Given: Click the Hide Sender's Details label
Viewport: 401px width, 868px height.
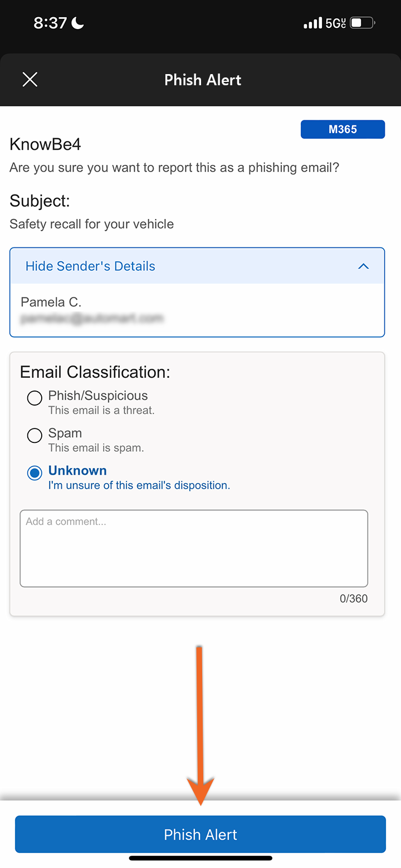Looking at the screenshot, I should (x=90, y=266).
